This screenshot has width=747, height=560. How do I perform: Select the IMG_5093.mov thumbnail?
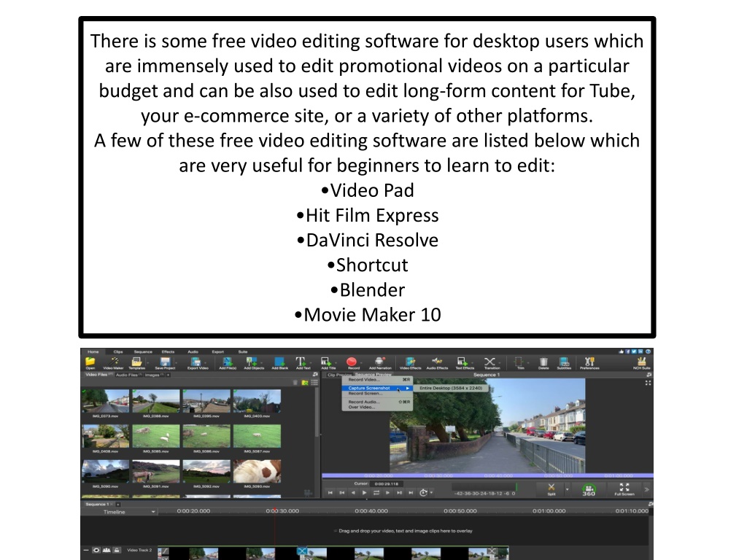[x=258, y=471]
